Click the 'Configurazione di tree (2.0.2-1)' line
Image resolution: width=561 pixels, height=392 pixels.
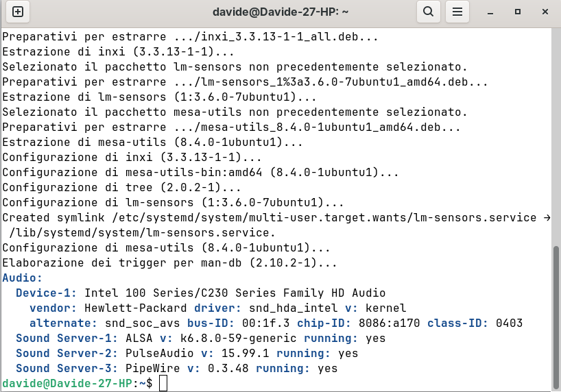click(x=121, y=187)
